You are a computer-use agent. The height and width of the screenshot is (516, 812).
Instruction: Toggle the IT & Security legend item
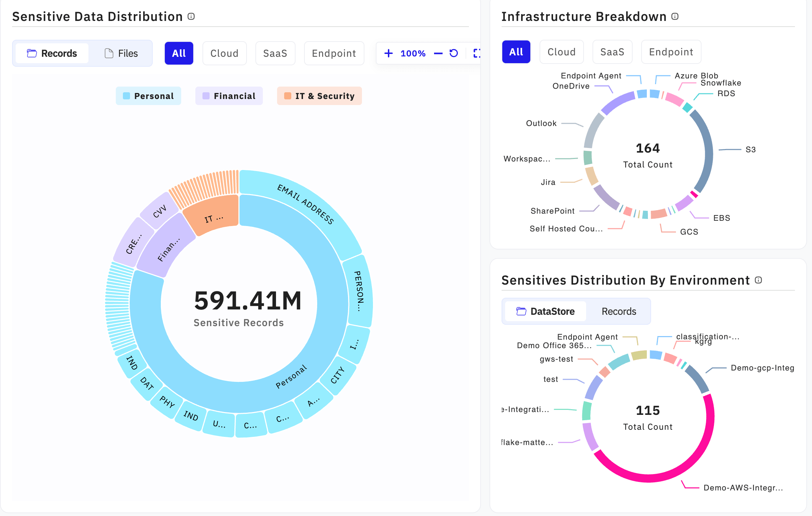tap(319, 96)
